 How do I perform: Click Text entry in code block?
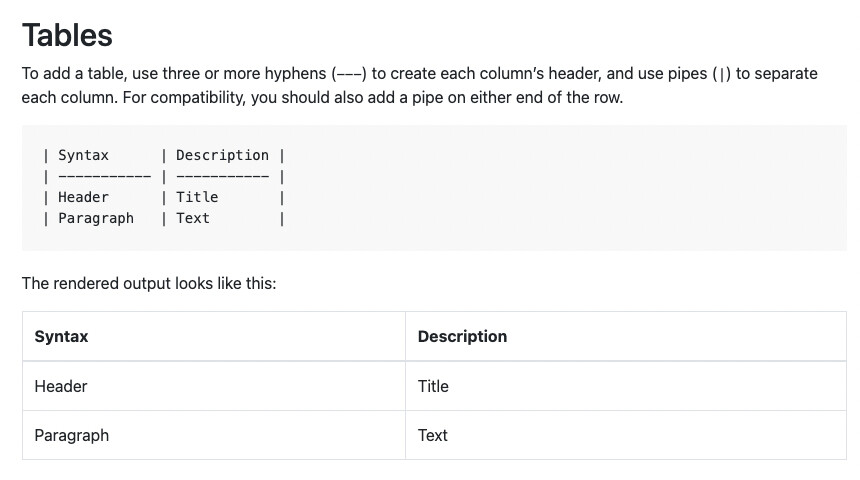[x=193, y=218]
